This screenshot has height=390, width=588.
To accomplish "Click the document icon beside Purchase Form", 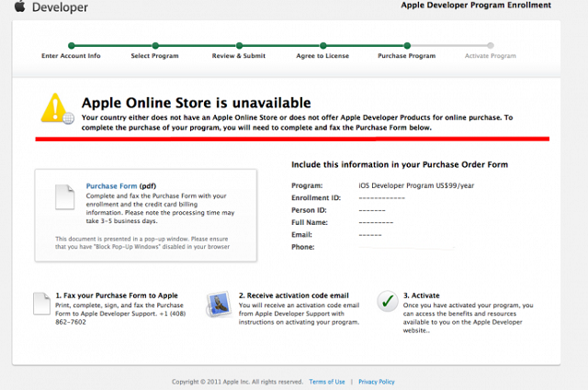I will pos(65,196).
